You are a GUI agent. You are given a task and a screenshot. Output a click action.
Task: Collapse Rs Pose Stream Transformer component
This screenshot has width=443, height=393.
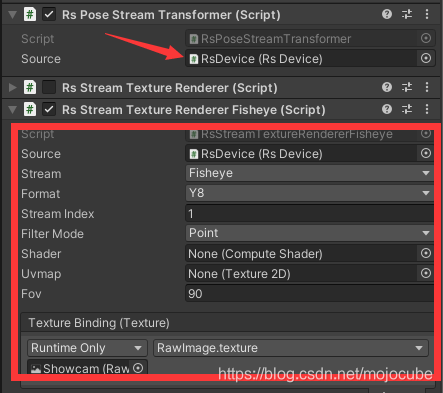click(13, 15)
